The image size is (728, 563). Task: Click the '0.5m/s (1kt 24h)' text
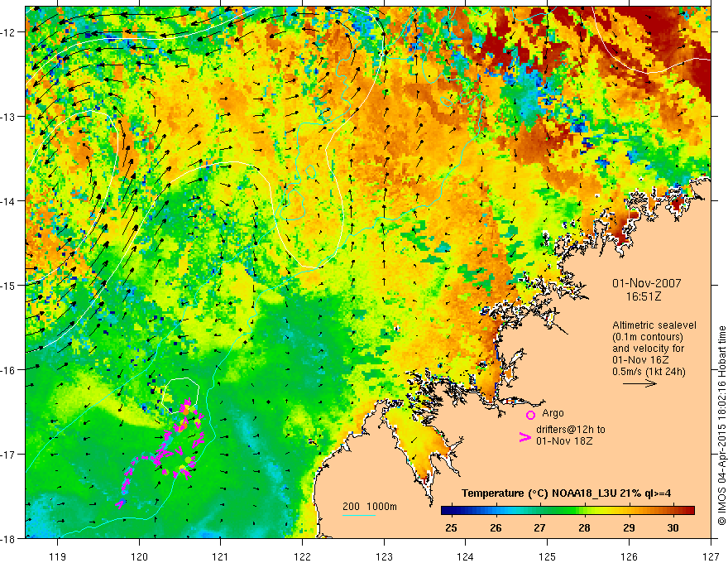(x=649, y=371)
